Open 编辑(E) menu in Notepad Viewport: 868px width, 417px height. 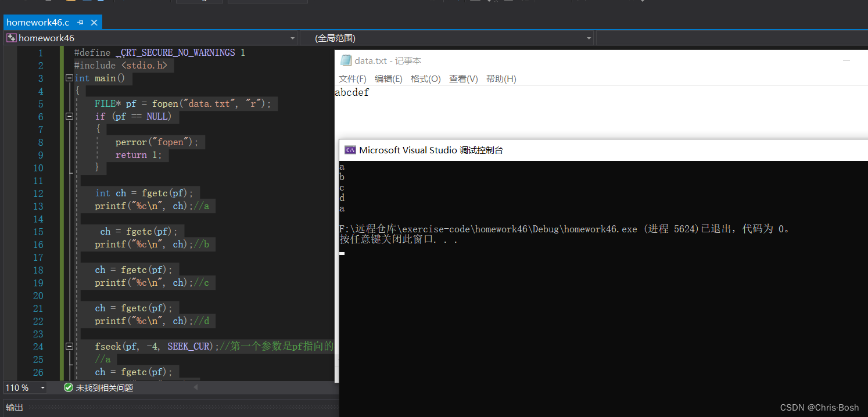pos(389,79)
